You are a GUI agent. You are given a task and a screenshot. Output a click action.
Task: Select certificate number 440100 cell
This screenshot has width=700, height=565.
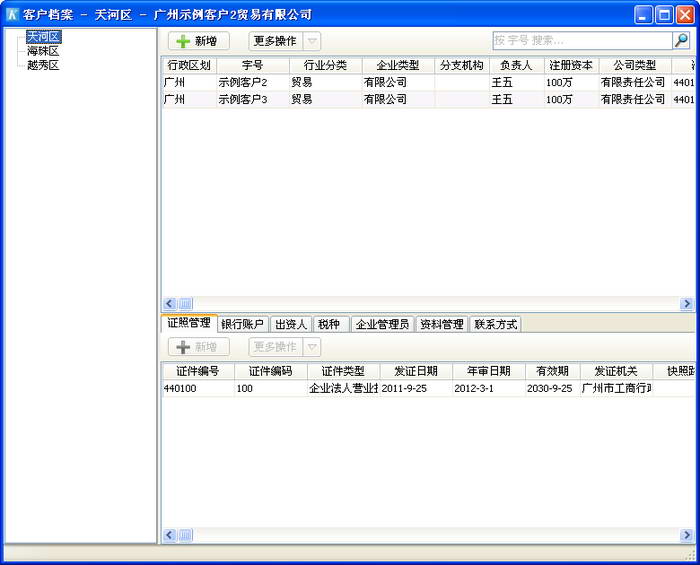pos(198,388)
